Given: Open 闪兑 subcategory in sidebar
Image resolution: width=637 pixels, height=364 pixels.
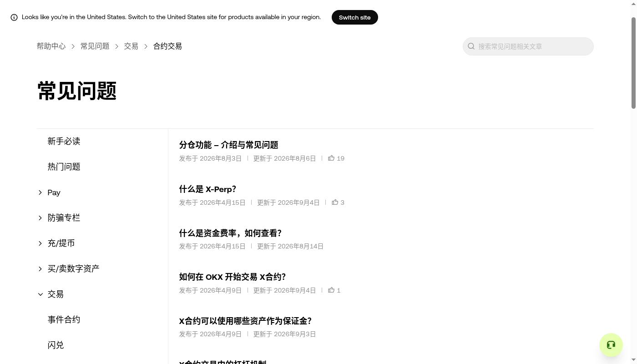Looking at the screenshot, I should pos(56,345).
